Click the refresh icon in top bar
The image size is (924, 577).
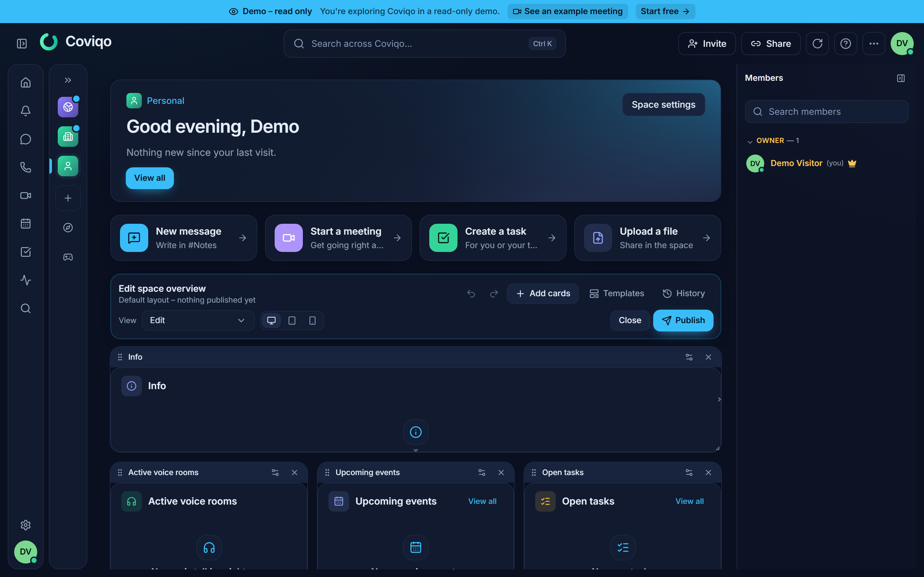tap(817, 44)
